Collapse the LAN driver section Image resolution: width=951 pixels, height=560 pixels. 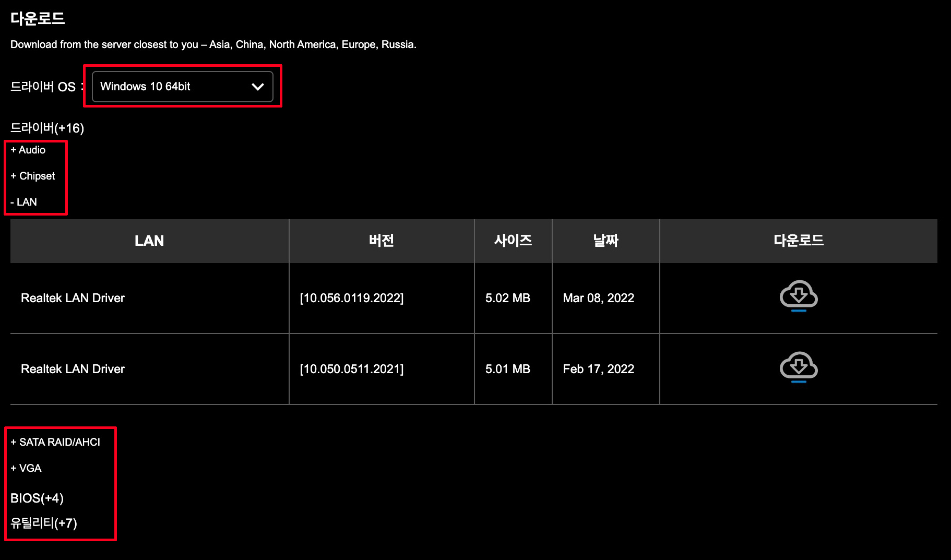tap(24, 202)
